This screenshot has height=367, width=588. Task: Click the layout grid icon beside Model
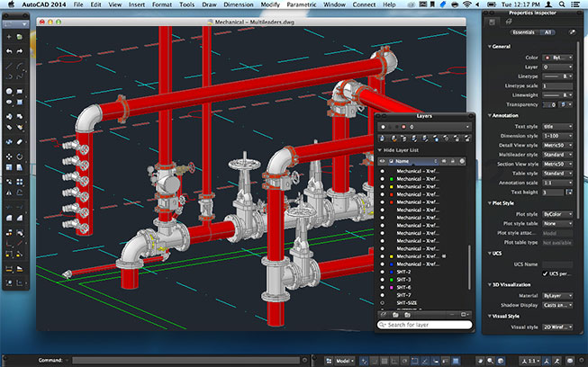[x=329, y=361]
